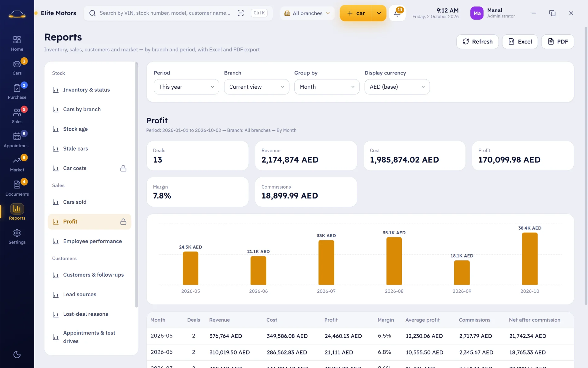This screenshot has height=368, width=588.
Task: Click the lock icon on Car costs
Action: tap(123, 168)
